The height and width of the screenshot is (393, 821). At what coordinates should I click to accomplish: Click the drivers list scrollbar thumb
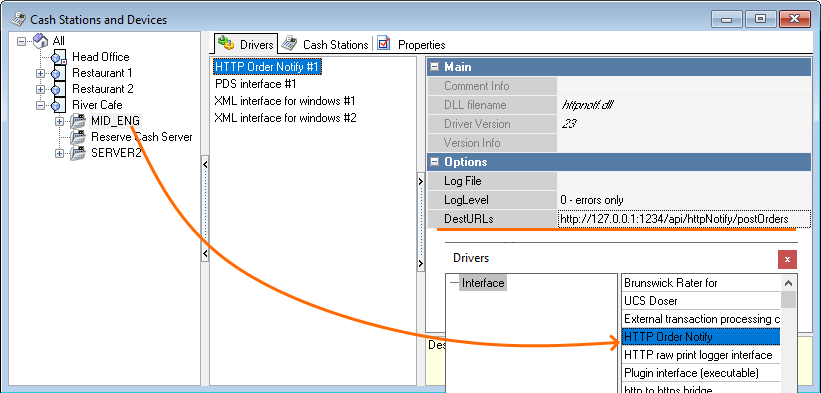[x=789, y=300]
